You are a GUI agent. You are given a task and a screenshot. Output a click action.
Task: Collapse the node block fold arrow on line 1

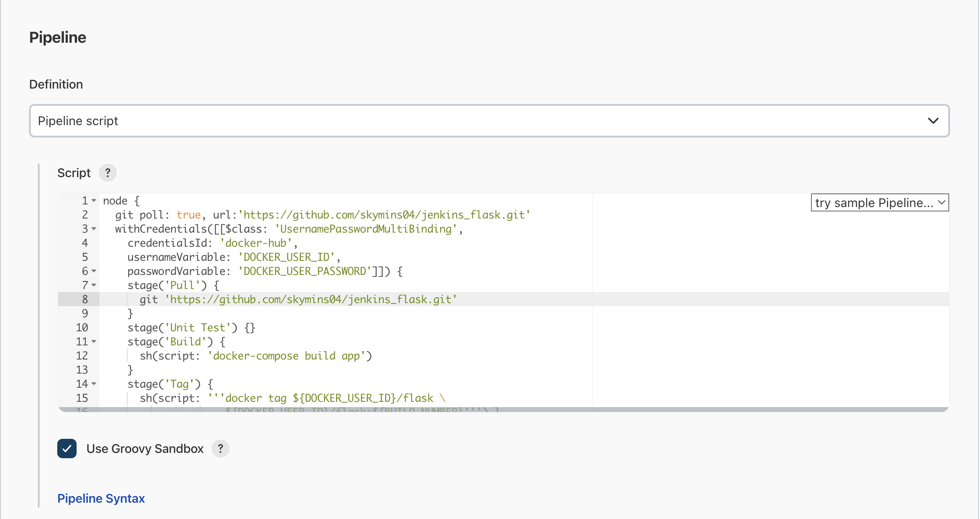pyautogui.click(x=94, y=201)
